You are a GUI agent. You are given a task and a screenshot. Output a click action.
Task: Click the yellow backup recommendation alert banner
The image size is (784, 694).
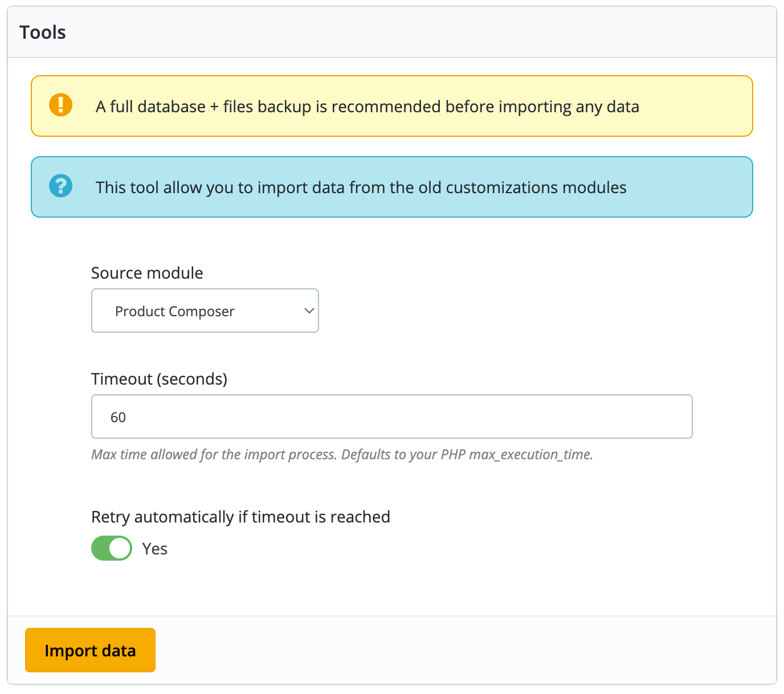tap(392, 106)
